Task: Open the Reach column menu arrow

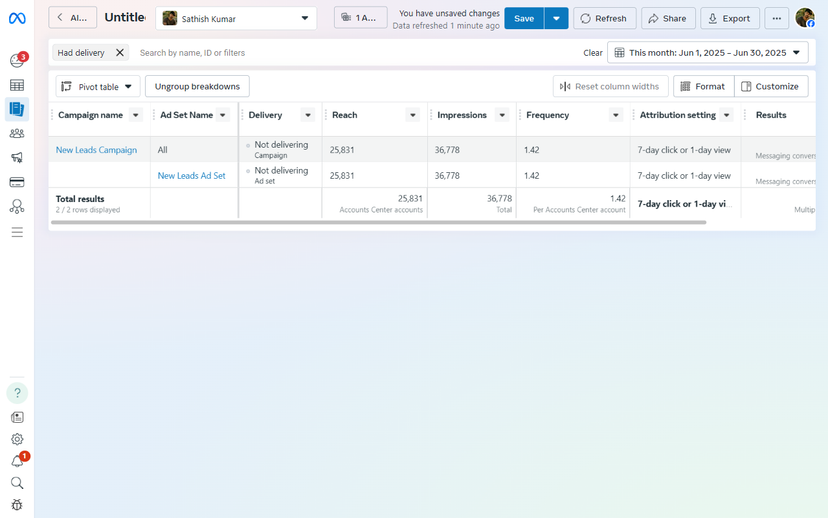Action: 412,115
